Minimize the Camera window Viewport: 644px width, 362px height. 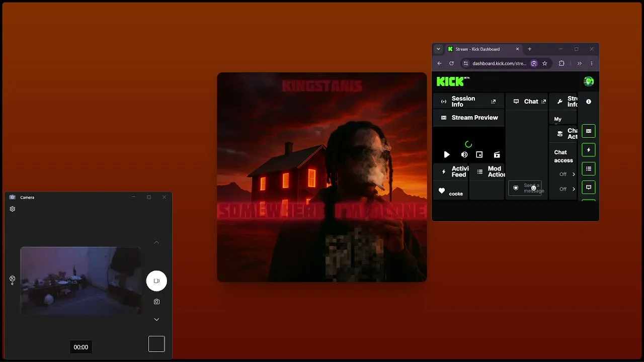pos(133,197)
